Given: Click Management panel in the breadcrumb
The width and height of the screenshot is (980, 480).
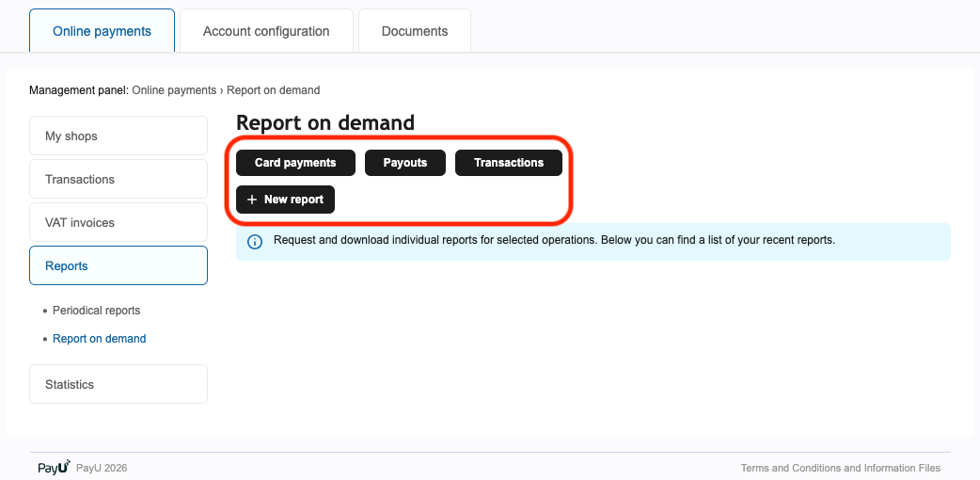Looking at the screenshot, I should point(78,90).
